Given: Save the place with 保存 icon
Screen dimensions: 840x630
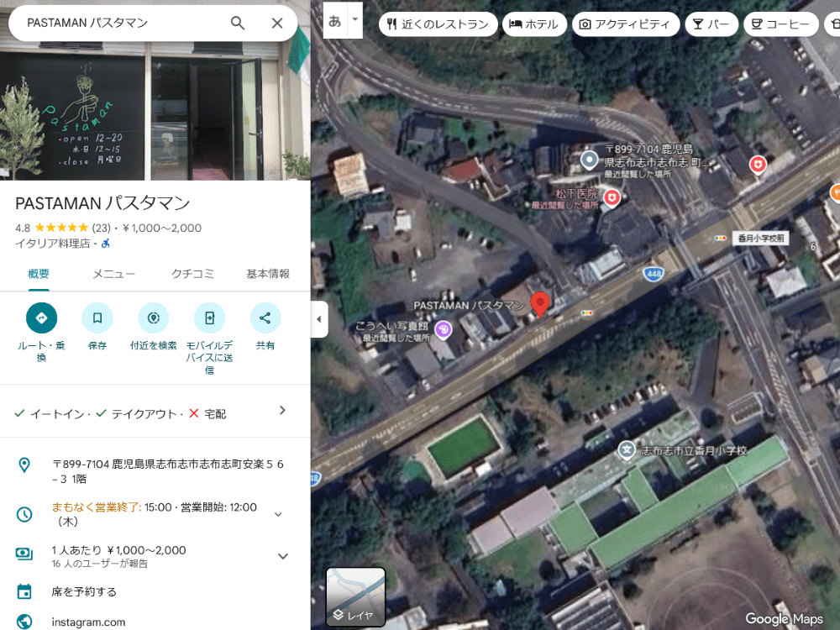Looking at the screenshot, I should tap(97, 318).
